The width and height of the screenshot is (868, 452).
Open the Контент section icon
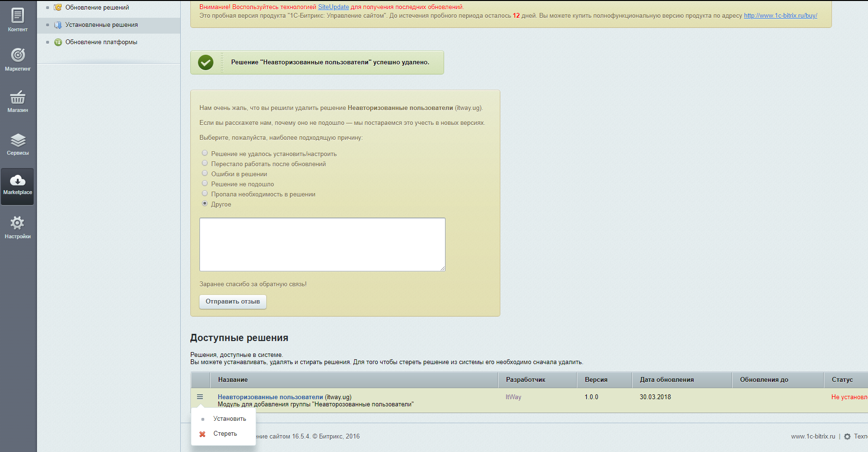(x=18, y=15)
